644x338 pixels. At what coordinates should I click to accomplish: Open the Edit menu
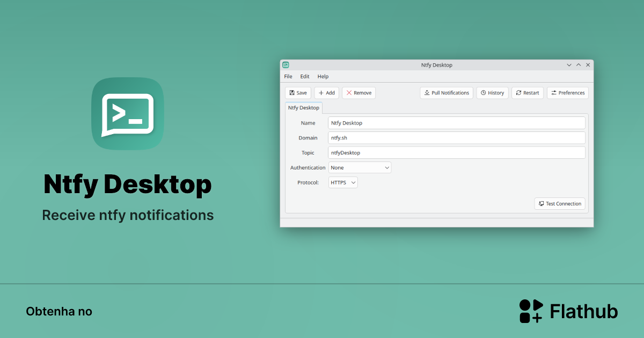coord(305,76)
